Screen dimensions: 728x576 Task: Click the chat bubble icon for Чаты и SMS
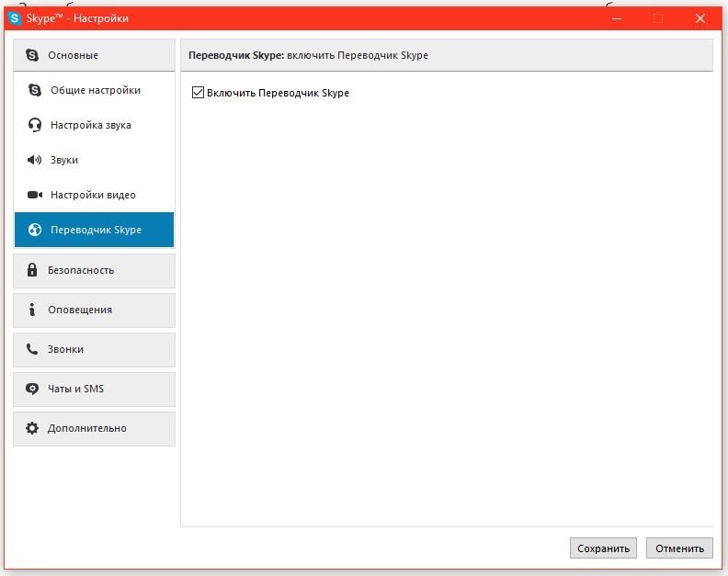click(32, 389)
